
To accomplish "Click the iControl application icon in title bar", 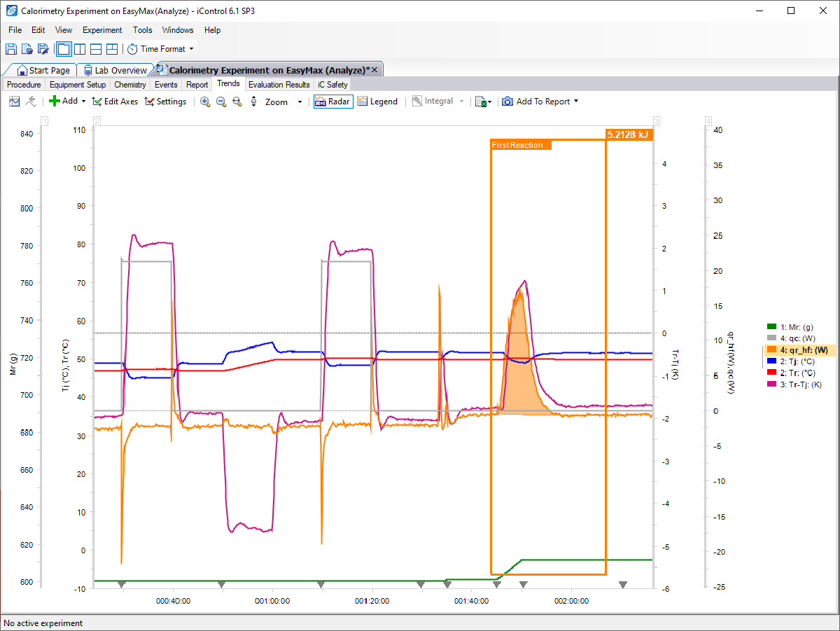I will [10, 11].
